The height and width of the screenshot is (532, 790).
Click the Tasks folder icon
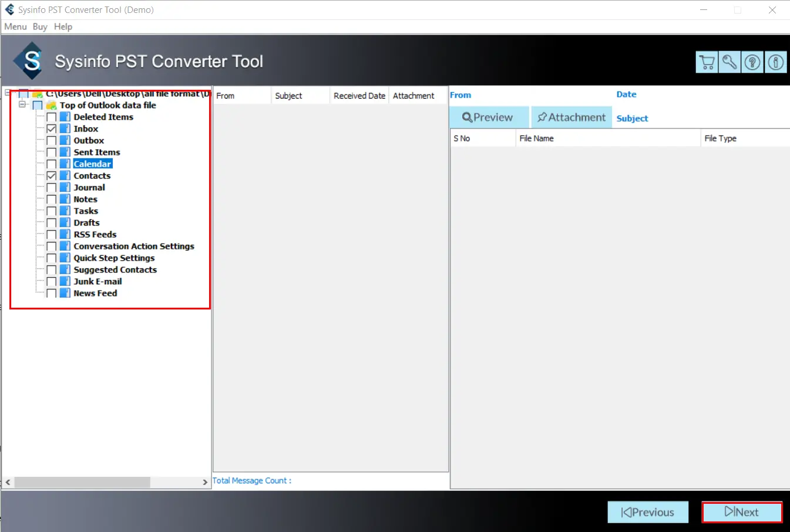click(65, 211)
